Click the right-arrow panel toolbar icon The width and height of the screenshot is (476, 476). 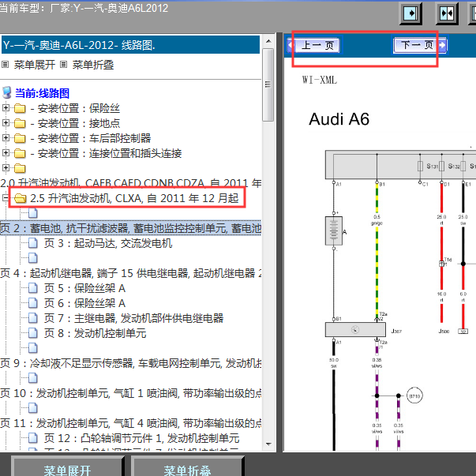click(x=410, y=13)
